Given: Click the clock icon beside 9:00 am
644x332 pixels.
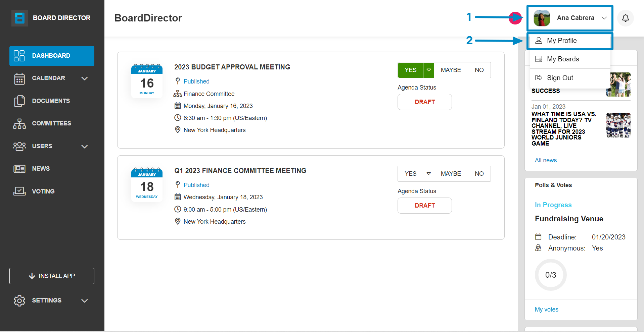Looking at the screenshot, I should click(178, 209).
